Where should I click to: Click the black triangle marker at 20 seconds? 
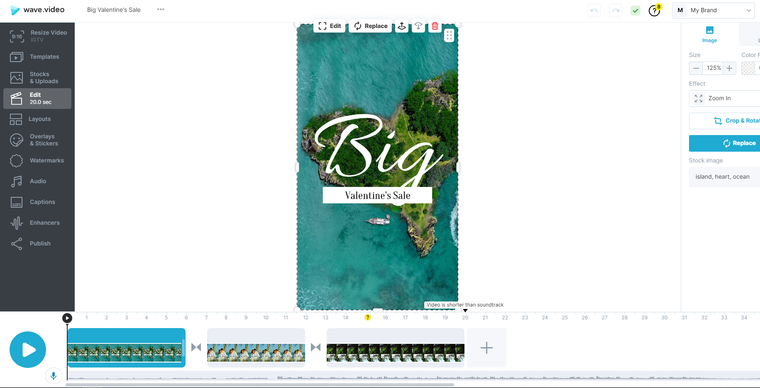click(465, 311)
